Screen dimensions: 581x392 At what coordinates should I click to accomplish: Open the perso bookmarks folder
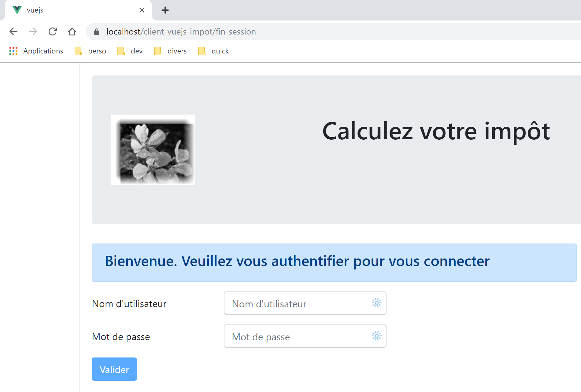pos(91,51)
